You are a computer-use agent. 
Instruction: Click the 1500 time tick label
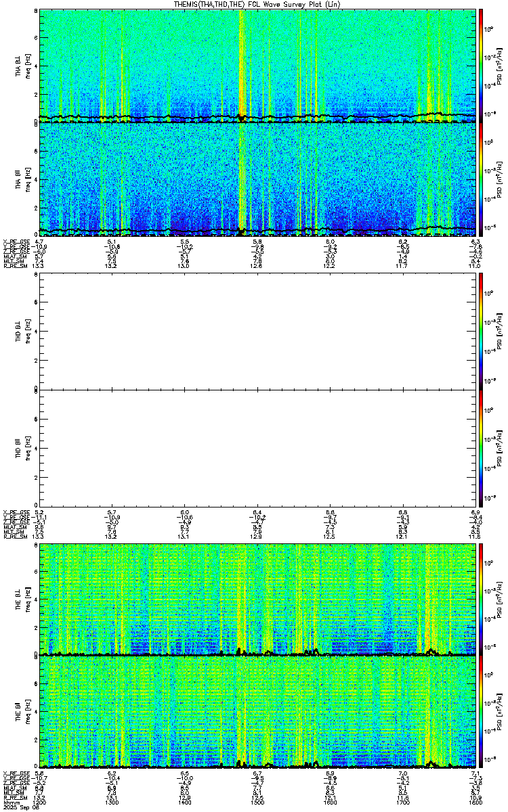tap(257, 803)
